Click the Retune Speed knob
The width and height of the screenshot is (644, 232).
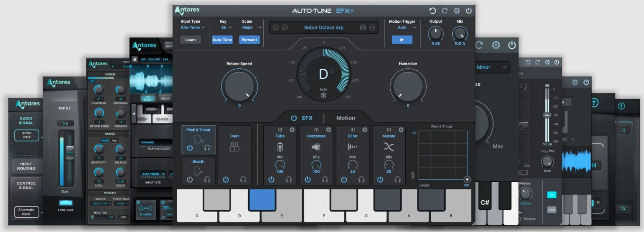click(239, 86)
